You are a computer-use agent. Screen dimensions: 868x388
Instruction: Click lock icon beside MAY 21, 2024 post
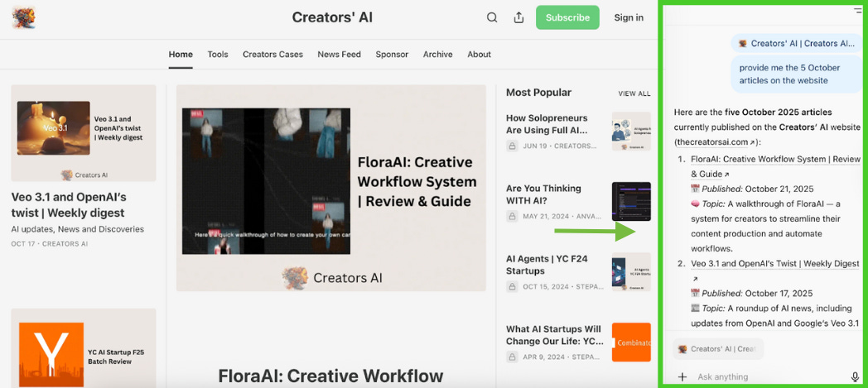point(512,217)
